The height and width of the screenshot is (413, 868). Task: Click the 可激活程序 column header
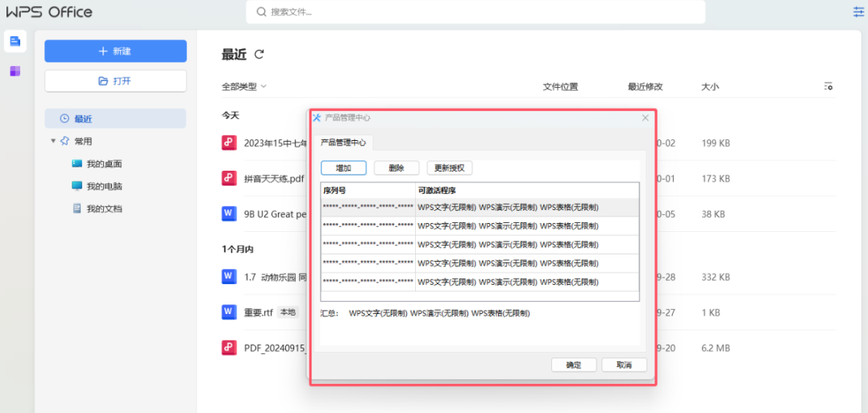coord(528,190)
